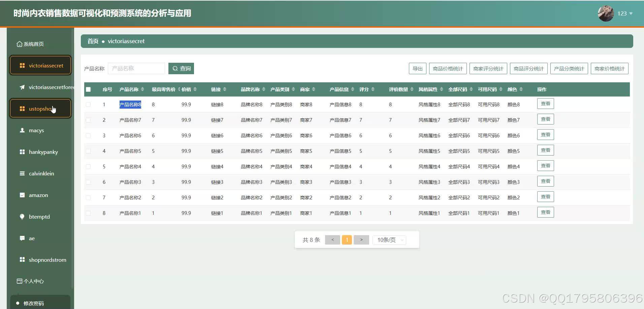Click the paper plane icon for victoriassecretforecast
Screen dimensions: 644x309
[22, 87]
